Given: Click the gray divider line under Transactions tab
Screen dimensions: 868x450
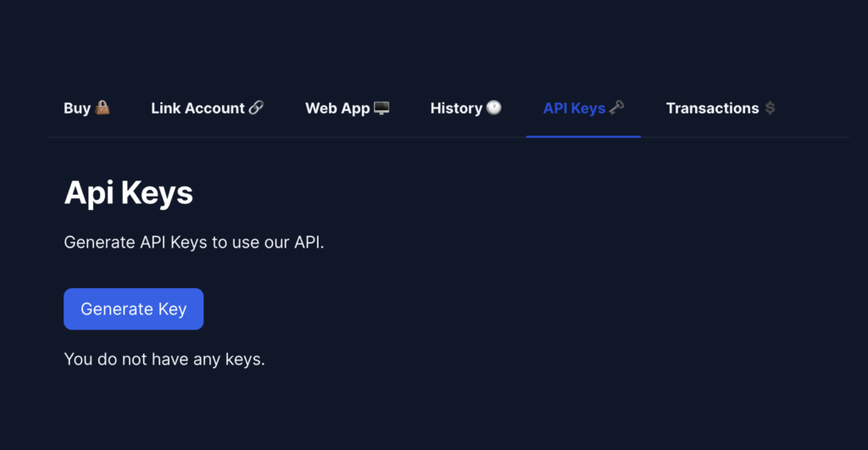Looking at the screenshot, I should [x=721, y=136].
